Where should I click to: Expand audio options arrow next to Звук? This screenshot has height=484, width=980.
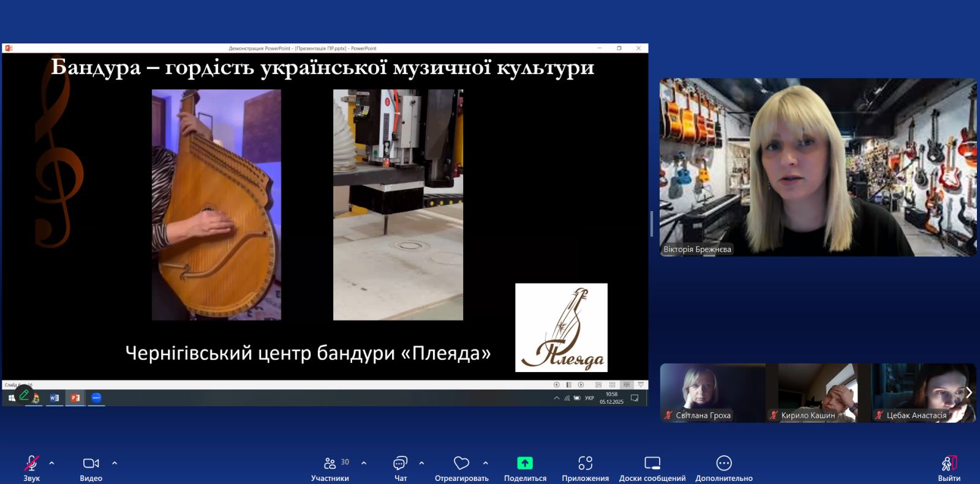(x=51, y=463)
